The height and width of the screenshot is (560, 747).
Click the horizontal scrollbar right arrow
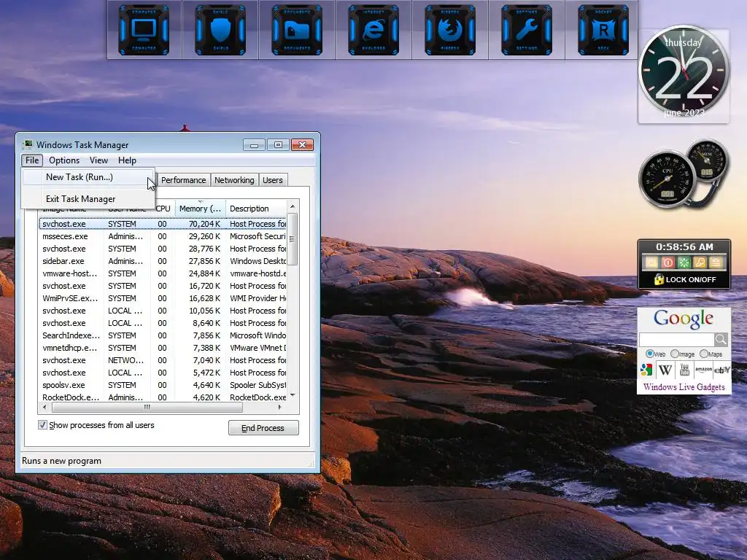coord(280,407)
